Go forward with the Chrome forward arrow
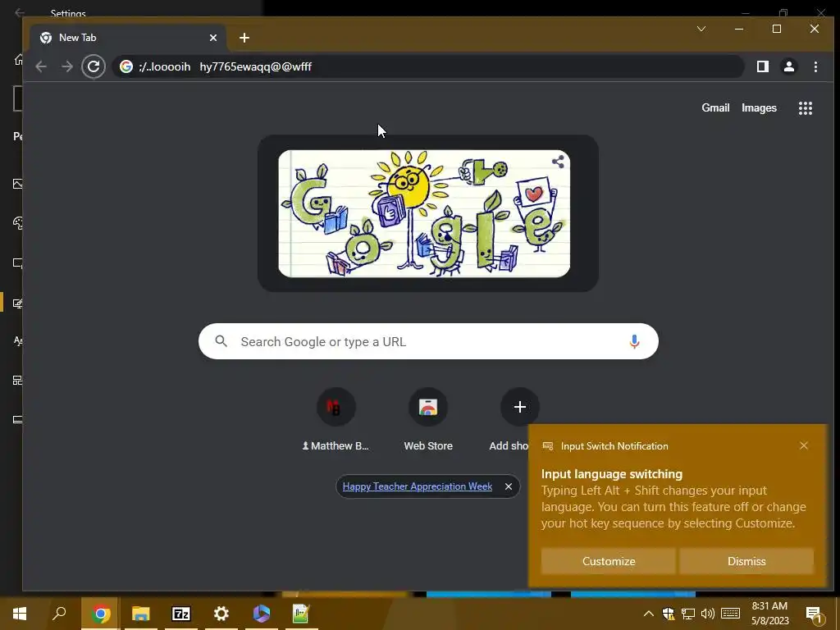 (x=67, y=66)
